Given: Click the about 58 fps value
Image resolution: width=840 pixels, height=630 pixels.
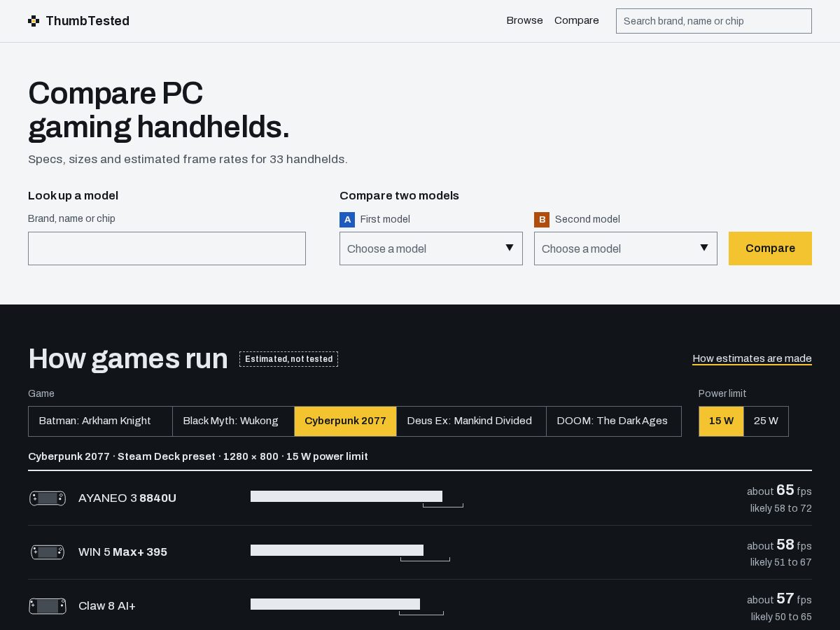Looking at the screenshot, I should tap(779, 545).
